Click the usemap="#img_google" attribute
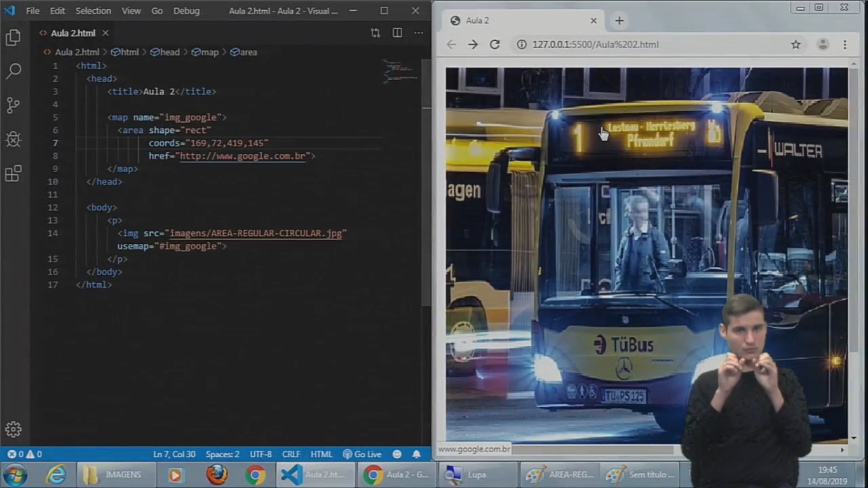This screenshot has height=488, width=868. click(x=172, y=246)
